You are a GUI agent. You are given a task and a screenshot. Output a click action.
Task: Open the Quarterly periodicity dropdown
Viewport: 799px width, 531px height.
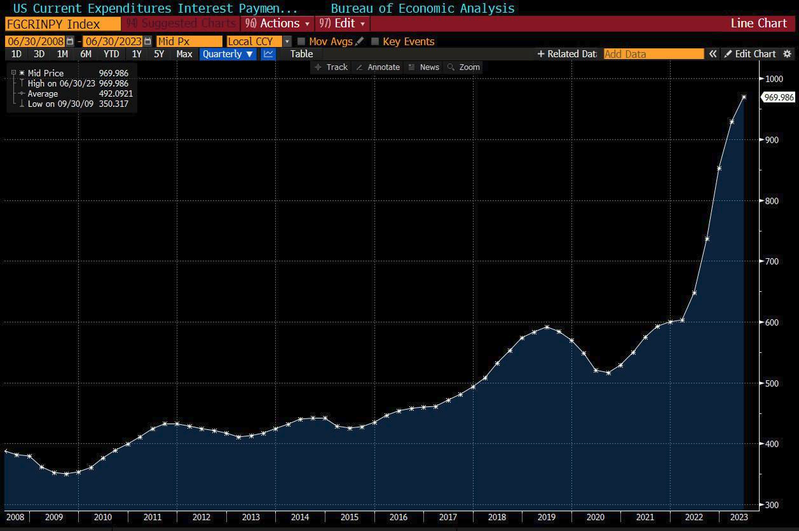[x=227, y=54]
